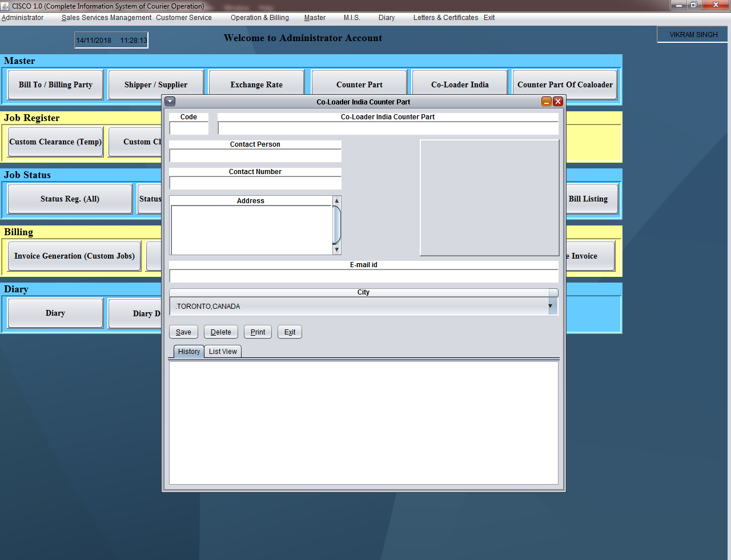Image resolution: width=731 pixels, height=560 pixels.
Task: Click the date and time display
Action: (111, 40)
